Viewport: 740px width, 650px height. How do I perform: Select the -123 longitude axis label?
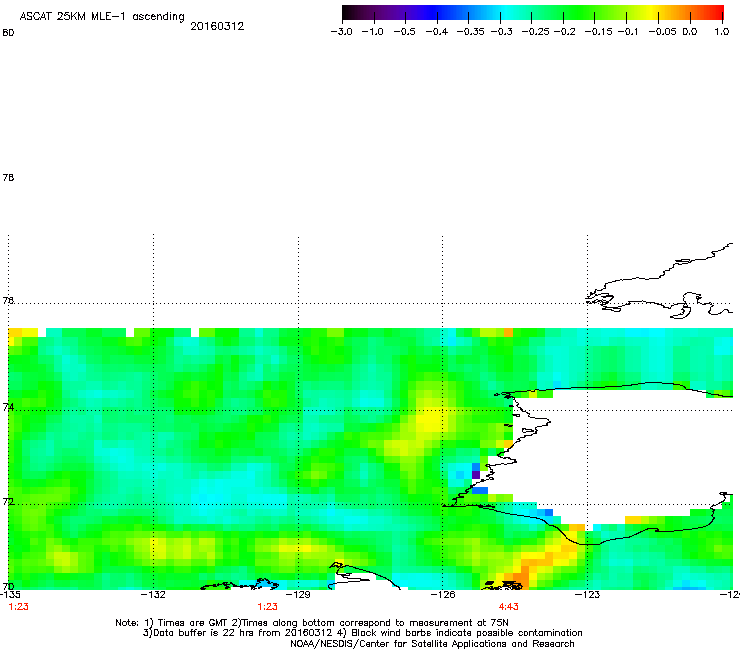point(587,594)
